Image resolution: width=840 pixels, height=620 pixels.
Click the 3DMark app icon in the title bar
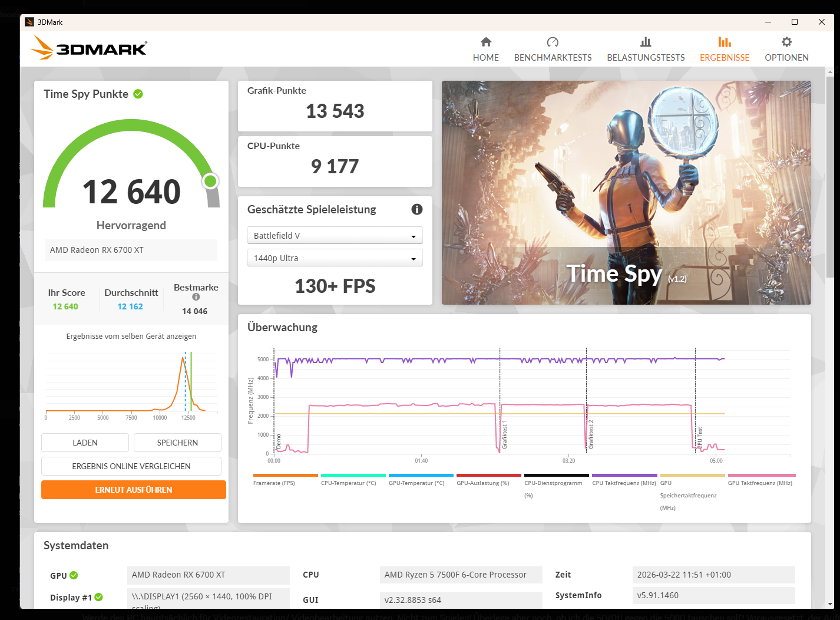point(29,22)
